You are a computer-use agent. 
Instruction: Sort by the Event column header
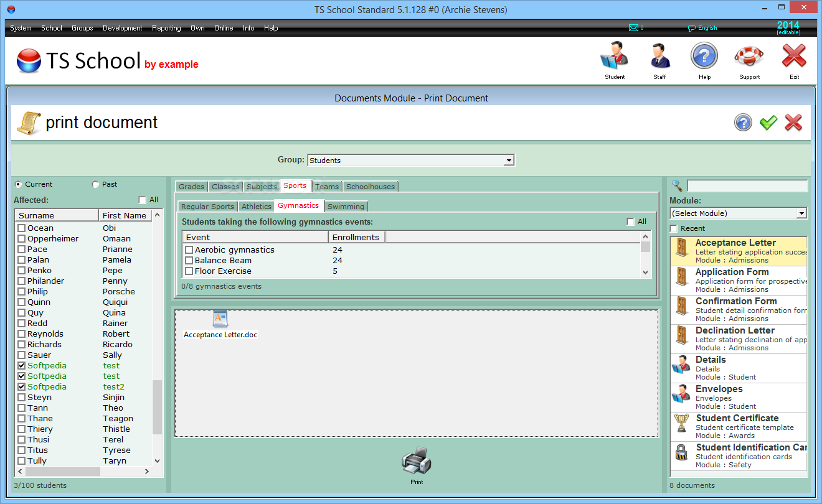255,237
